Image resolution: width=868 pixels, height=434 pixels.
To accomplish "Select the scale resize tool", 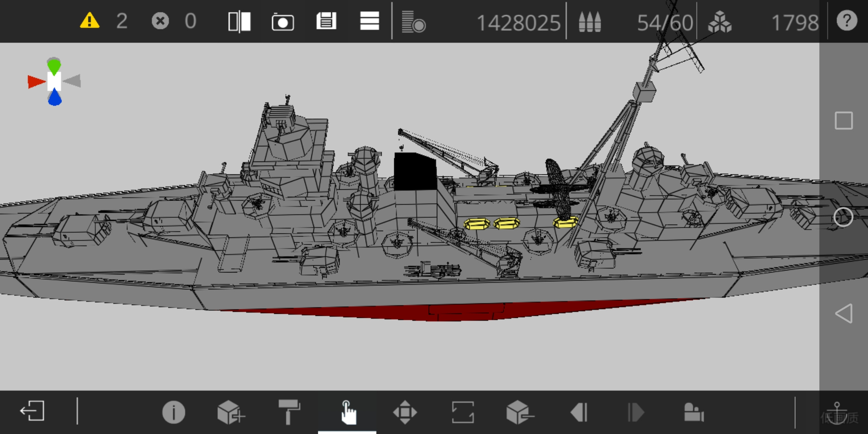I will tap(463, 412).
